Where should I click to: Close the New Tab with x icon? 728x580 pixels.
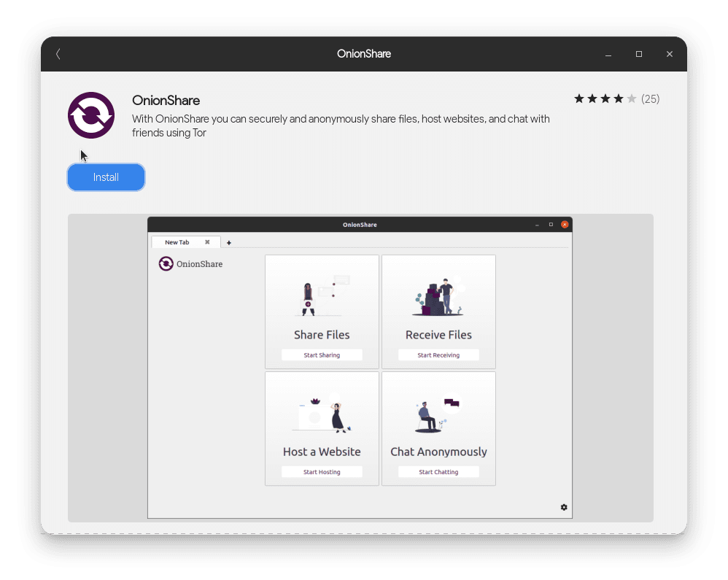tap(207, 242)
